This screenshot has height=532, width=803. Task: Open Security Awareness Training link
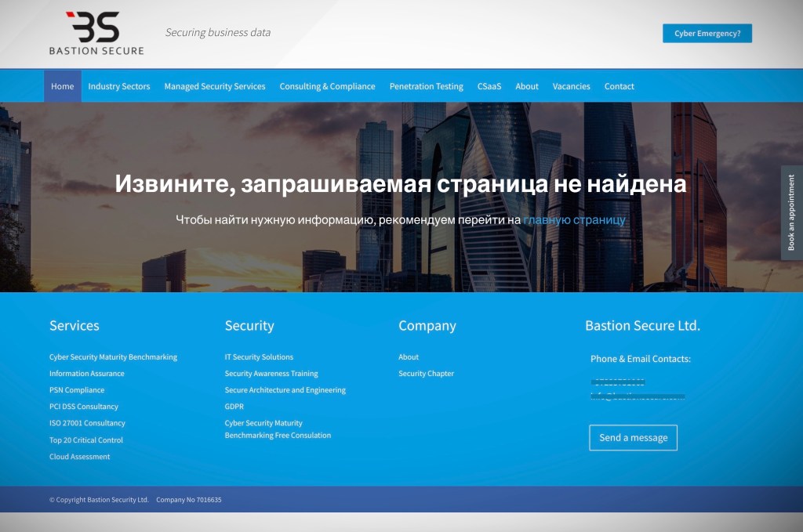pyautogui.click(x=271, y=374)
